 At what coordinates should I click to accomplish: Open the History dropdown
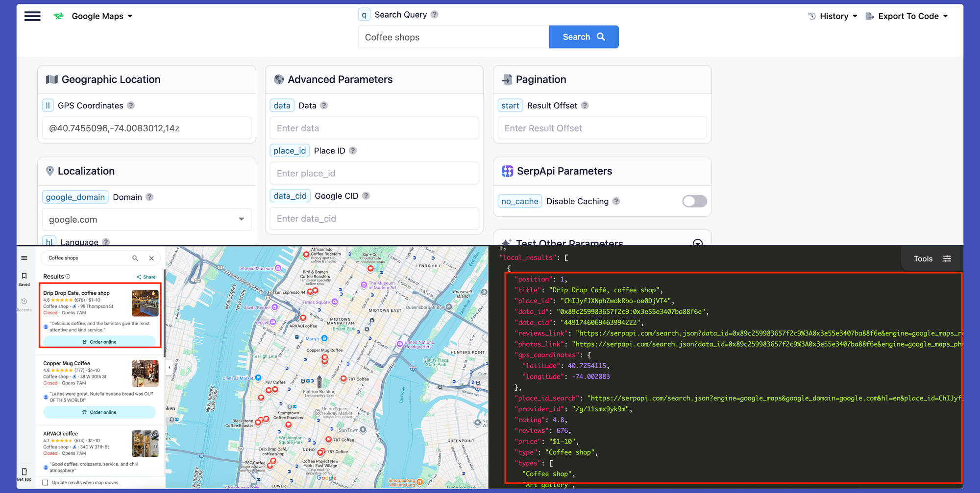(x=838, y=16)
